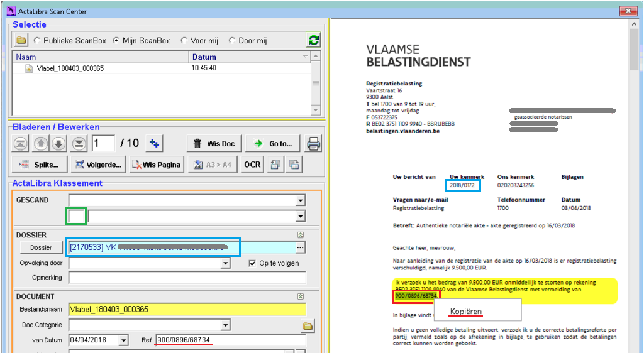Image resolution: width=644 pixels, height=353 pixels.
Task: Click Ons kenmerk value 020203243256
Action: click(516, 185)
